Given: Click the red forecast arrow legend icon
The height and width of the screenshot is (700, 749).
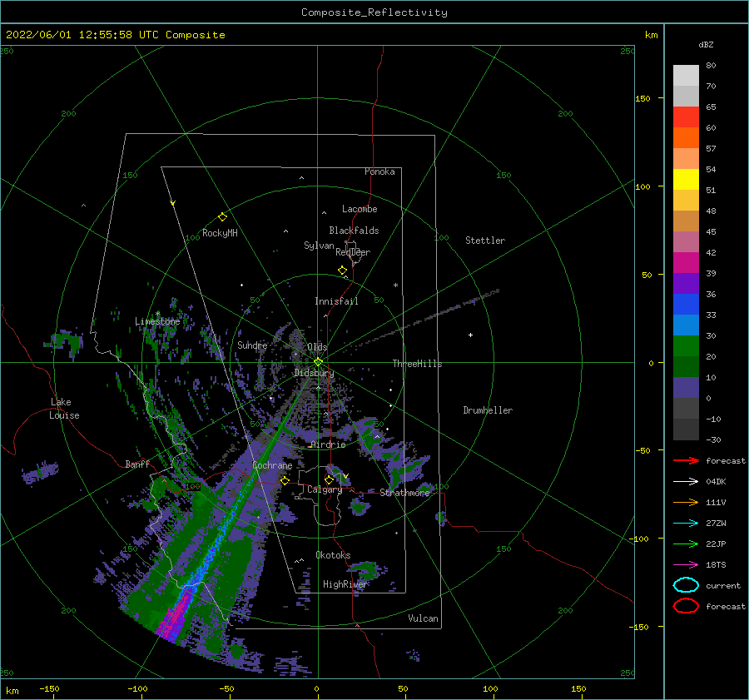Looking at the screenshot, I should point(686,460).
